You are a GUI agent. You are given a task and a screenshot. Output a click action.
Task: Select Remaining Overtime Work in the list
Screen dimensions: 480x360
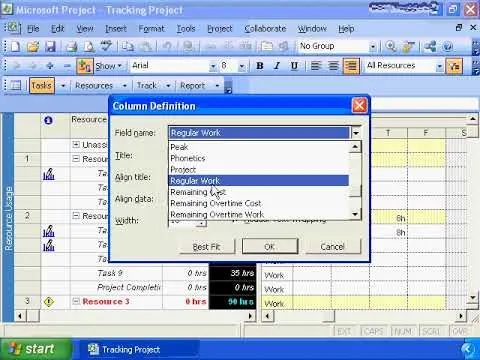[259, 214]
